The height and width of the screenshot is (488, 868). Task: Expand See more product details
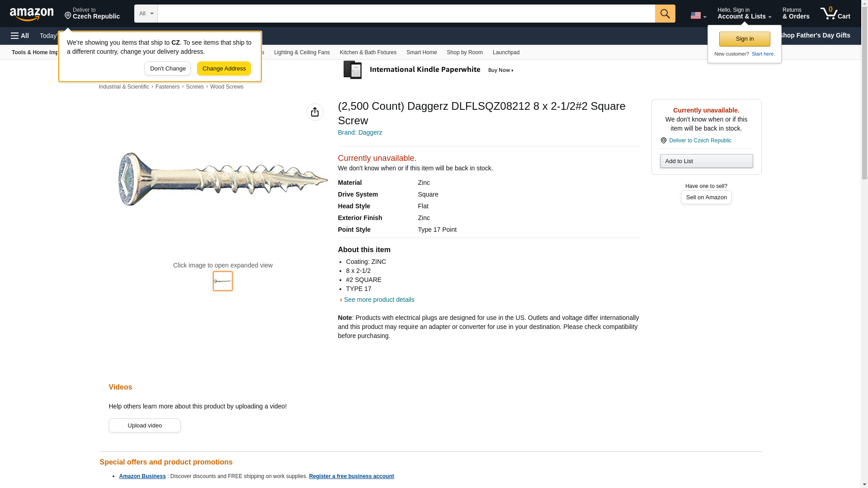click(378, 300)
